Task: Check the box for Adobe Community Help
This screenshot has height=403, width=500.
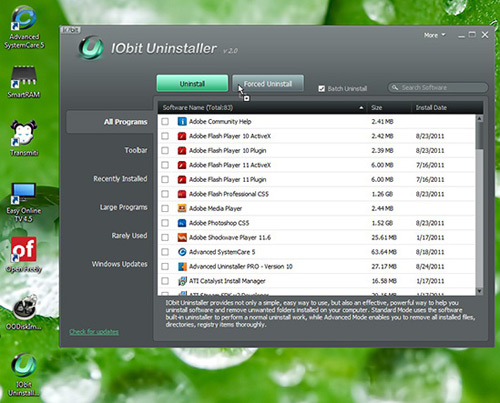Action: point(165,121)
